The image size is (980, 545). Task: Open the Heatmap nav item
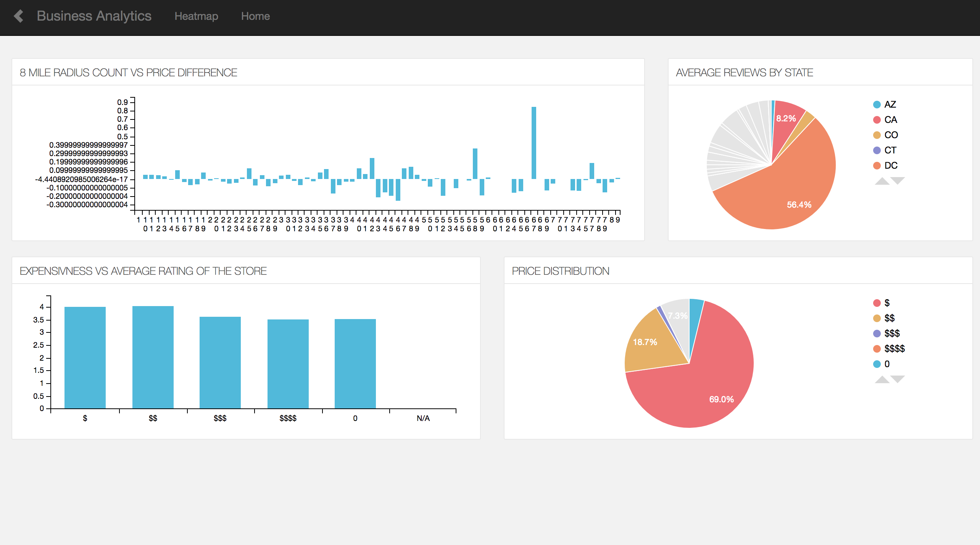pyautogui.click(x=196, y=16)
